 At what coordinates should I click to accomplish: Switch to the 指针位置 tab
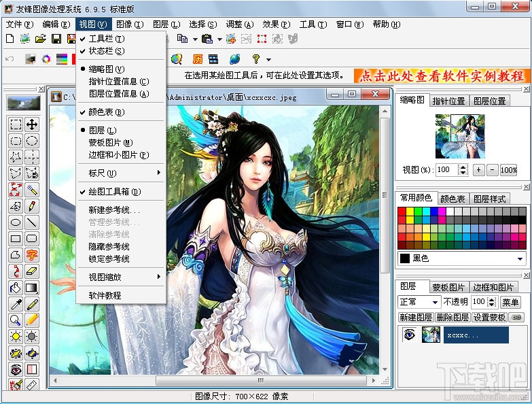[448, 101]
